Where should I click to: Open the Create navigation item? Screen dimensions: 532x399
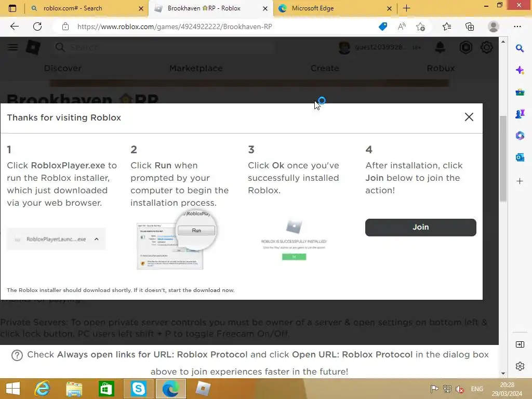tap(325, 68)
